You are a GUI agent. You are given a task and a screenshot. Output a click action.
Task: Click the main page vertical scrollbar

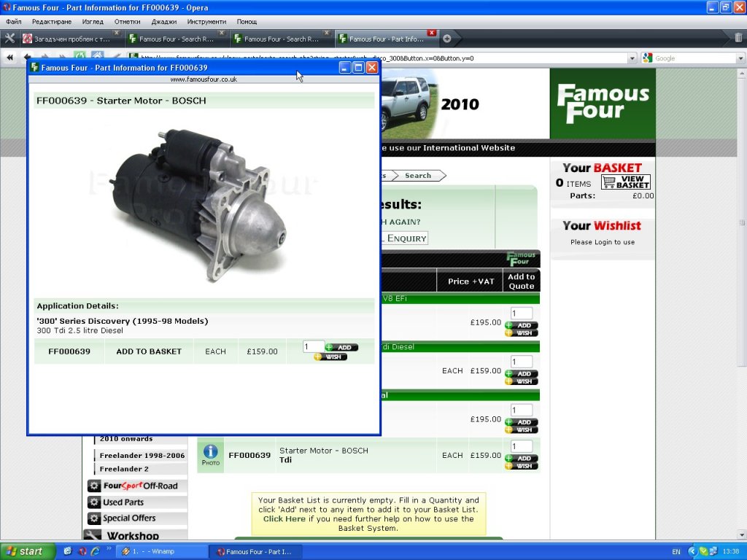click(741, 222)
